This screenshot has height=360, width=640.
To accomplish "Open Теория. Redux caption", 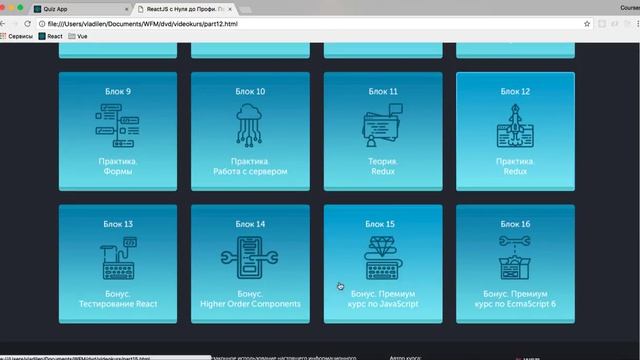I will (383, 167).
